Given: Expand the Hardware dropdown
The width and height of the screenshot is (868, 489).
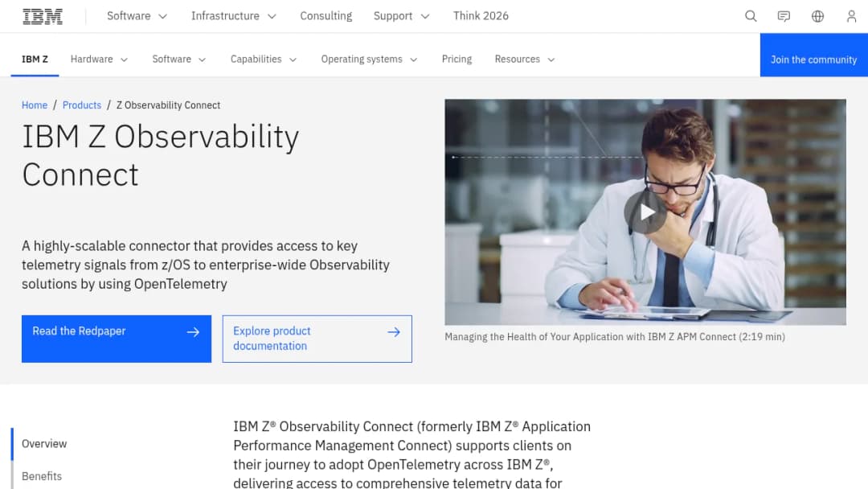Looking at the screenshot, I should (x=99, y=60).
